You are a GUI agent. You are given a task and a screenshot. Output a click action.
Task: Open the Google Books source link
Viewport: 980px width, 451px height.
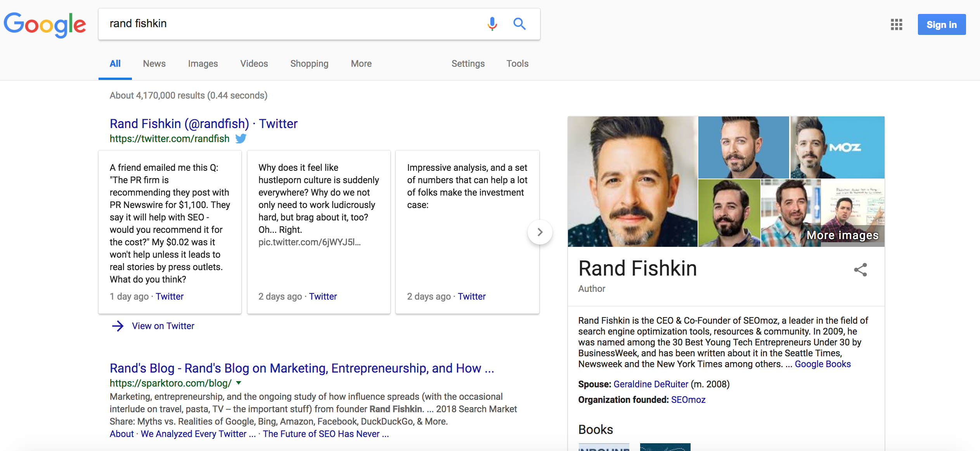pyautogui.click(x=822, y=364)
